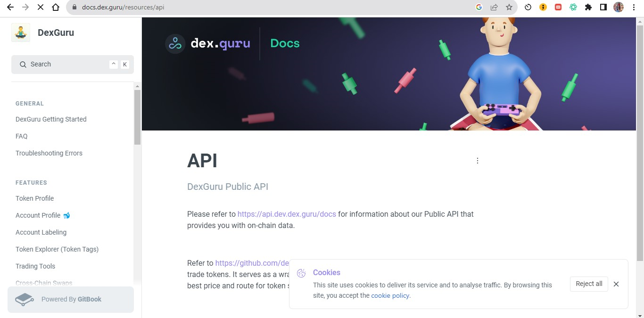Open the red extension icon
Screen dimensions: 644x318
point(558,7)
